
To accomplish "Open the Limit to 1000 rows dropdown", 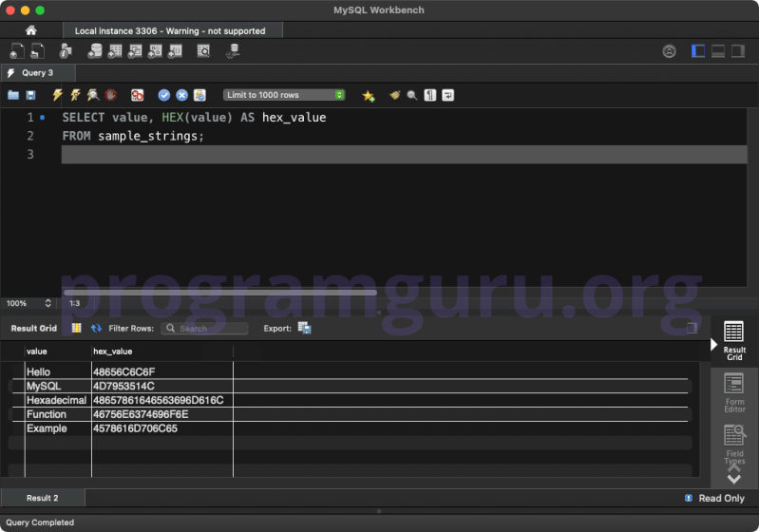I will [284, 95].
